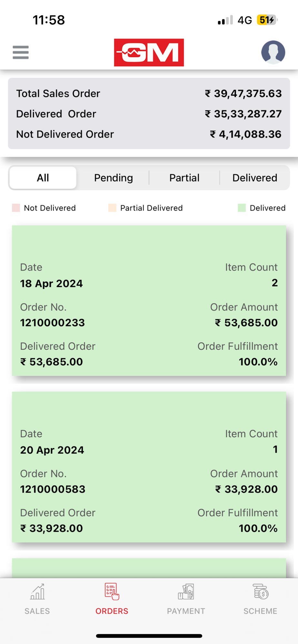Click the green Delivered legend swatch
Image resolution: width=298 pixels, height=644 pixels.
[242, 208]
